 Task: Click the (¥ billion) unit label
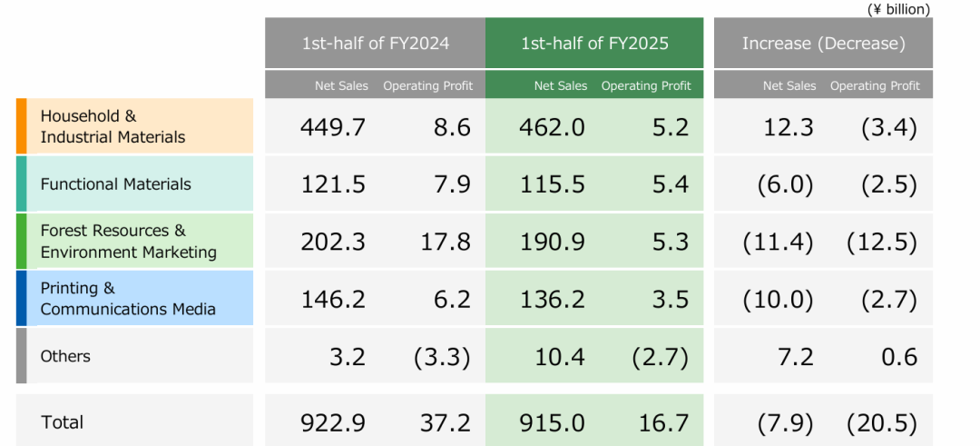tap(898, 9)
